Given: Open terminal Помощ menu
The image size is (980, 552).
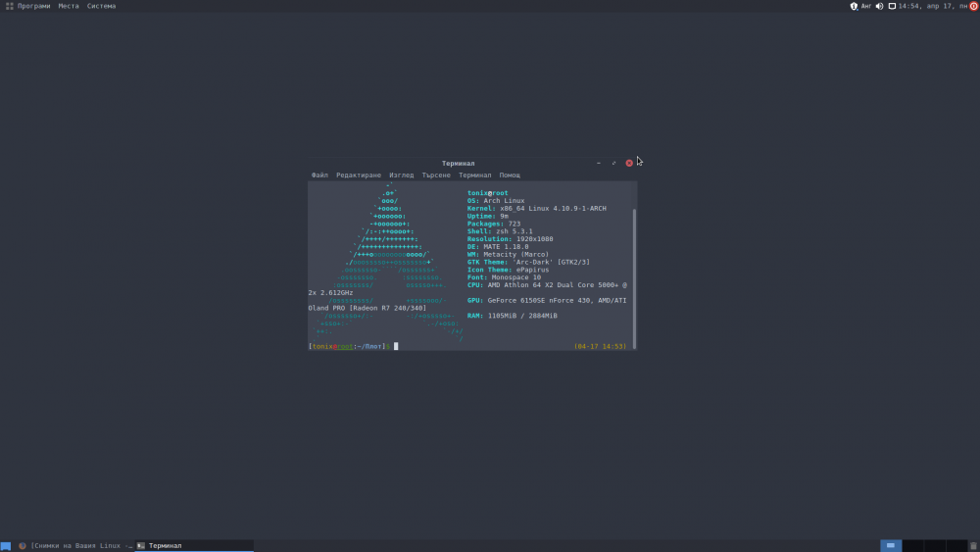Looking at the screenshot, I should click(510, 176).
